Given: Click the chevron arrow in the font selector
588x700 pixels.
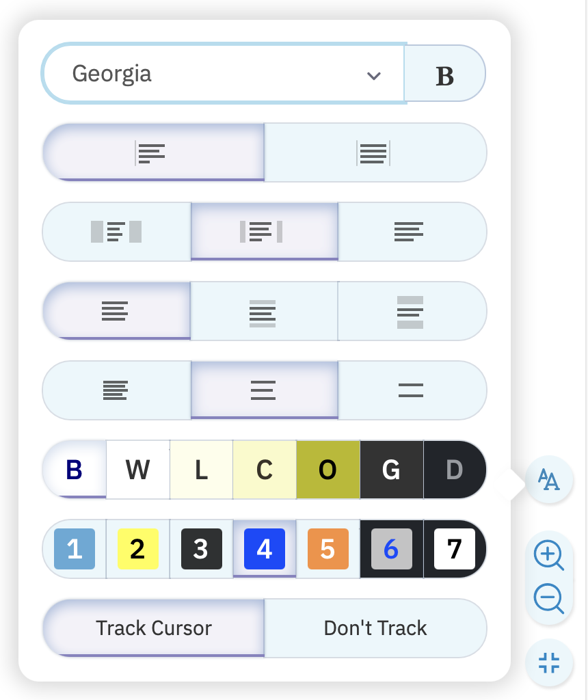Looking at the screenshot, I should coord(374,76).
